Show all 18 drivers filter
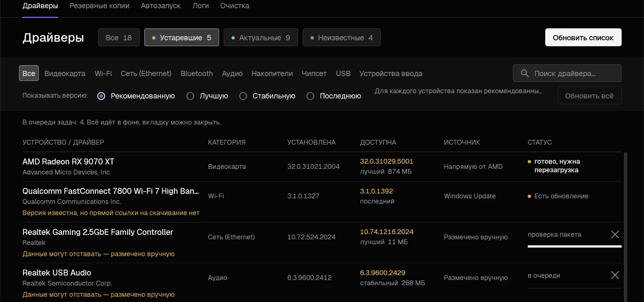 (119, 37)
